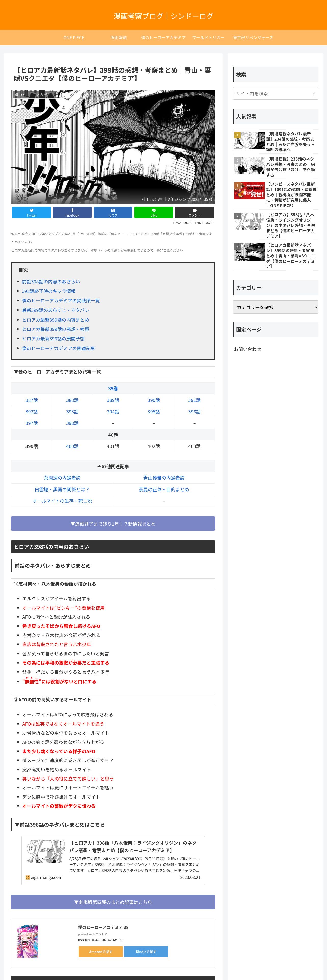
Task: Click ▼劇場版第四弾のまとめ記事はこちら button
Action: (113, 902)
